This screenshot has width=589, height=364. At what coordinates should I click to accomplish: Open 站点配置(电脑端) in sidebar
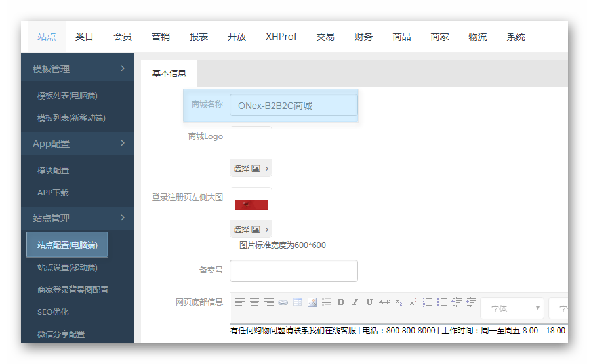[x=68, y=245]
